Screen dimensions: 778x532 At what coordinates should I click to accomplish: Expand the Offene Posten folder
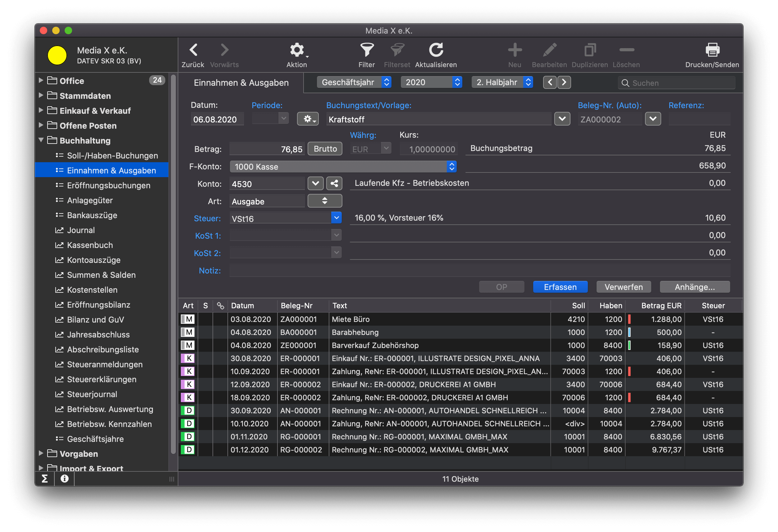tap(41, 125)
